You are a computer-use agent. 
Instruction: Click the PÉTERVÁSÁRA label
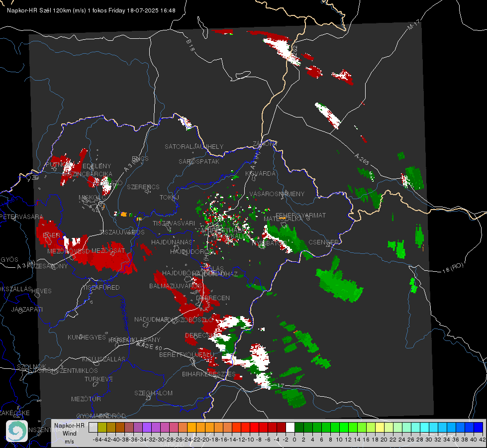[x=22, y=217]
